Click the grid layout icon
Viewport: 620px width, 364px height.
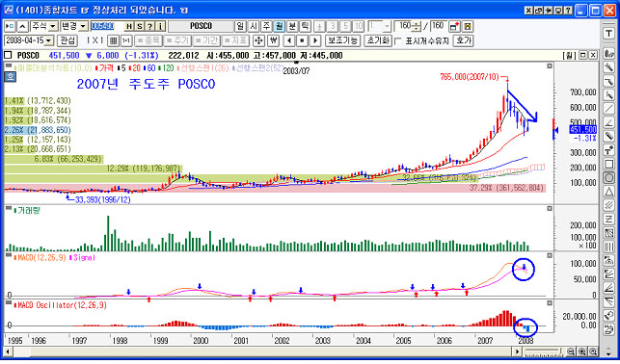point(114,40)
